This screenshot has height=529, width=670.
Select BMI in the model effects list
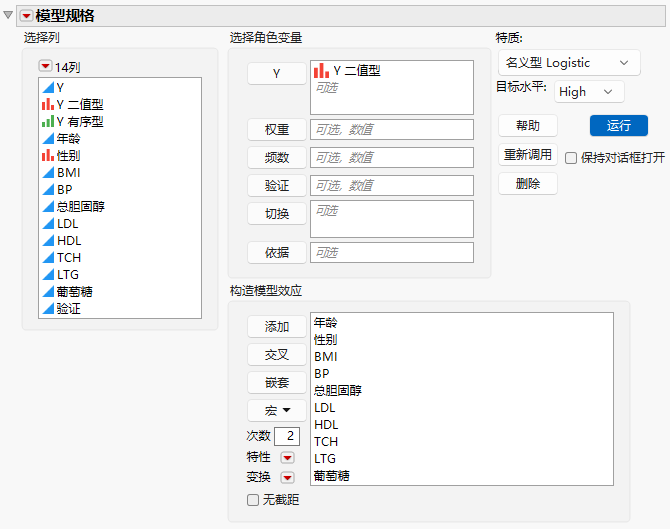326,356
